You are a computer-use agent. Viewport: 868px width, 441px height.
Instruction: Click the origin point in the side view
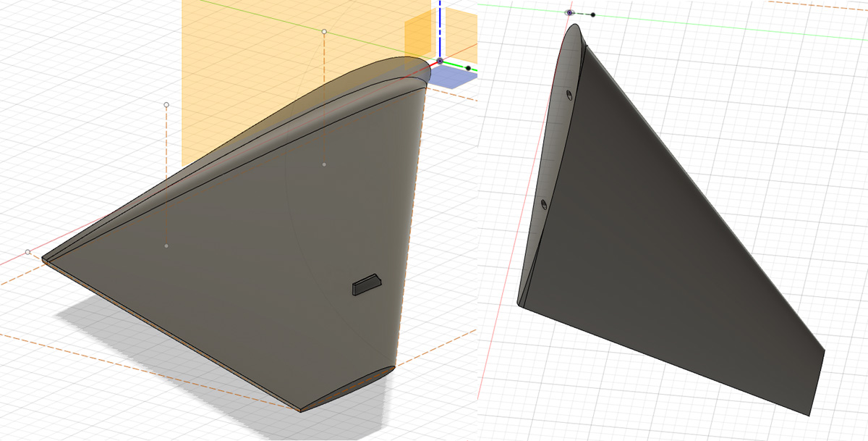(x=570, y=13)
